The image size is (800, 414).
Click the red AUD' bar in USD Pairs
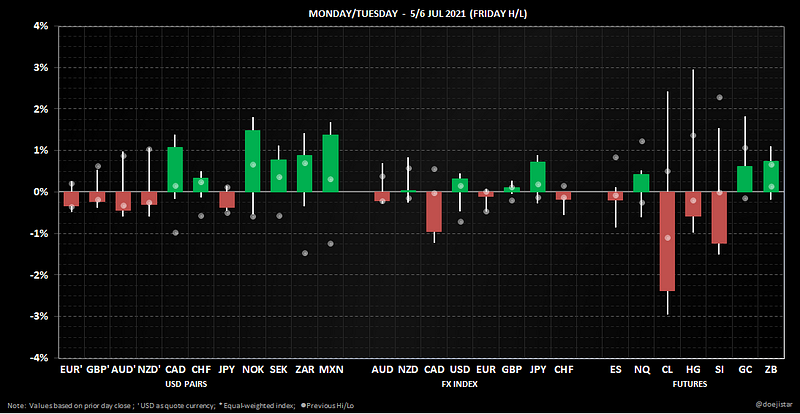(123, 201)
